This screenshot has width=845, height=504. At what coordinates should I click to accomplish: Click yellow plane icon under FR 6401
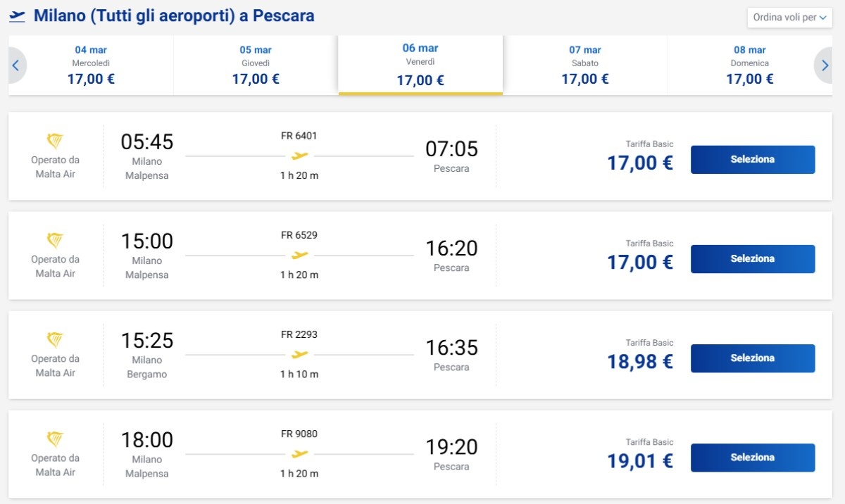point(300,156)
